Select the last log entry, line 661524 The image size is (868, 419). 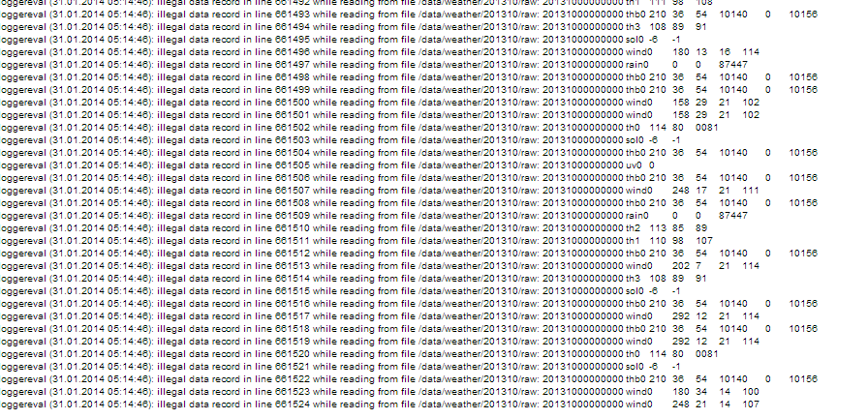tap(381, 404)
